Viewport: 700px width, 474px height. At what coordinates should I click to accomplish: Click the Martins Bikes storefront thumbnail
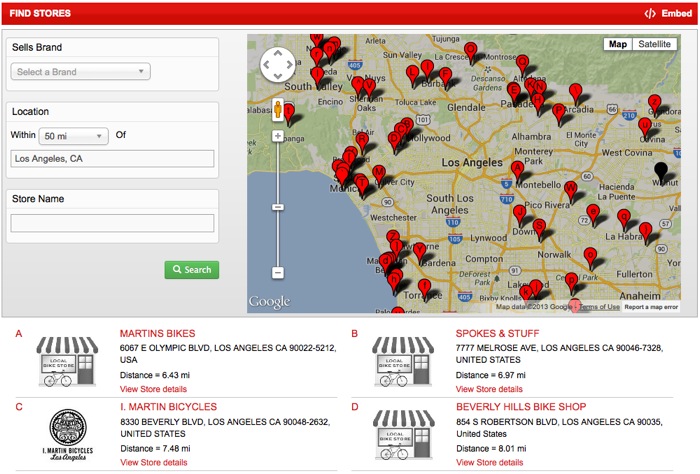tap(67, 362)
